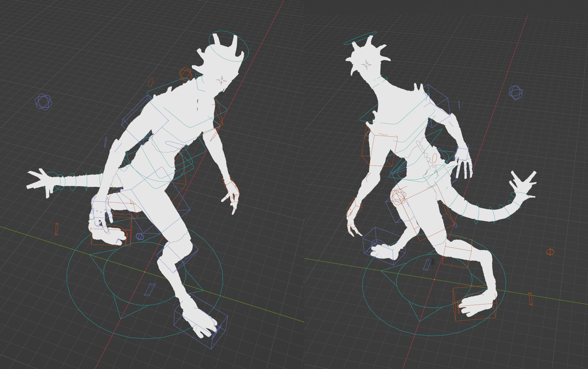Select teal head ring on left figure
Viewport: 588px width, 369px height.
point(228,46)
